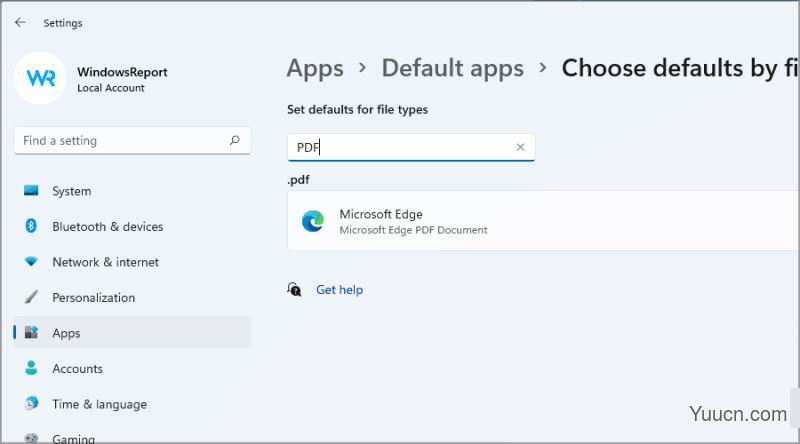Click the Set defaults for file types label
This screenshot has height=444, width=800.
pos(357,110)
